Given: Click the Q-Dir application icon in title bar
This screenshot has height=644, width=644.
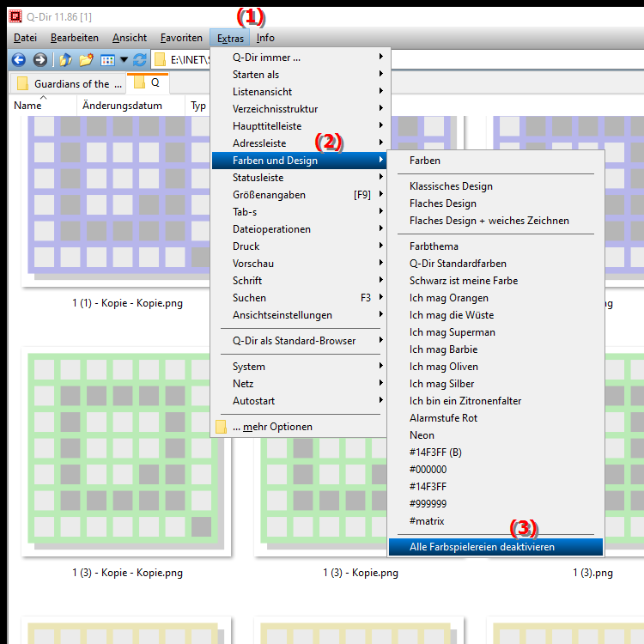Looking at the screenshot, I should [x=15, y=16].
